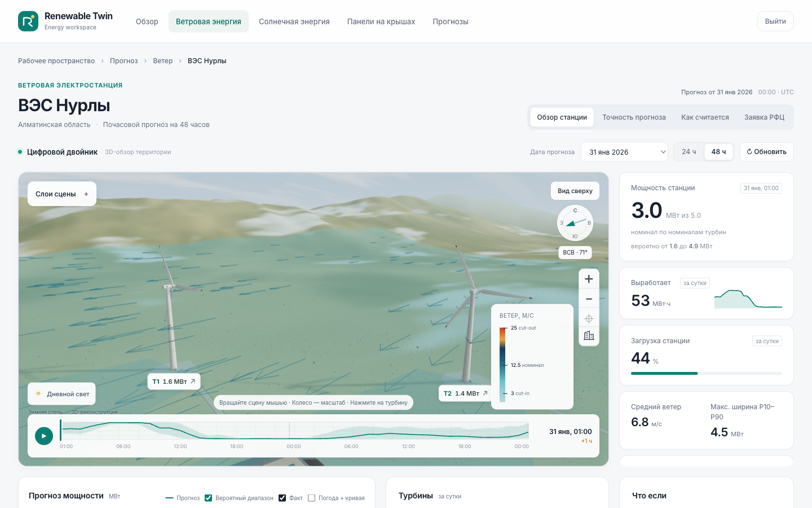Open turbine T2 details arrow
Viewport: 812px width, 508px height.
[x=485, y=393]
